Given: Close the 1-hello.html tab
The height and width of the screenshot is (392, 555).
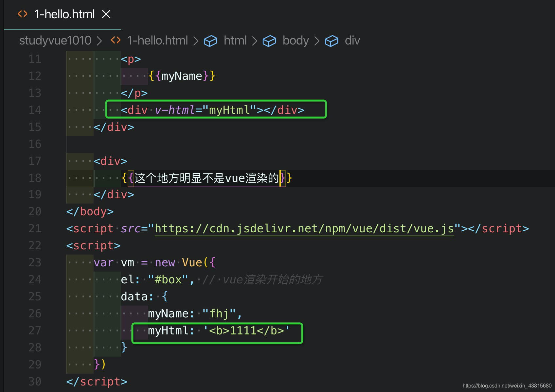Looking at the screenshot, I should (x=106, y=14).
